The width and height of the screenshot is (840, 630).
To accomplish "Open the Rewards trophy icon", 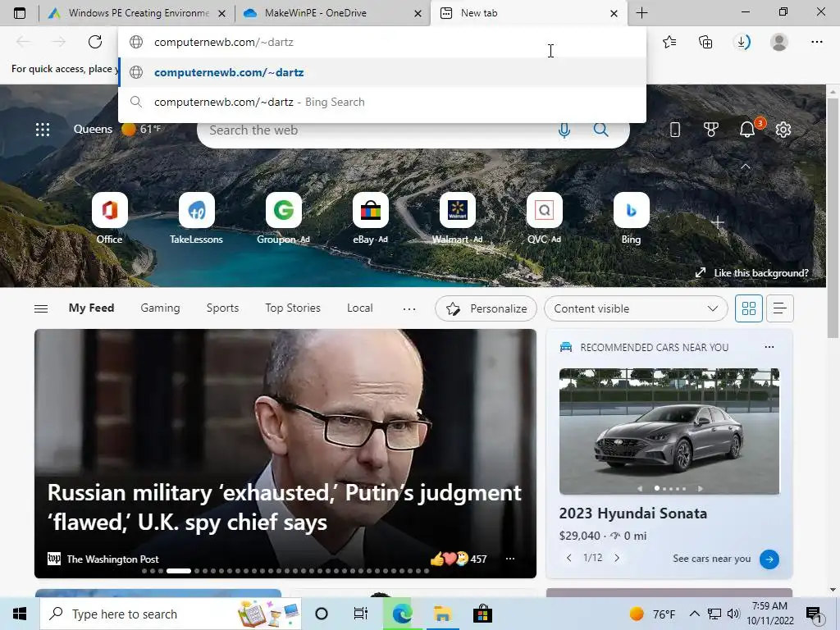I will pyautogui.click(x=711, y=129).
